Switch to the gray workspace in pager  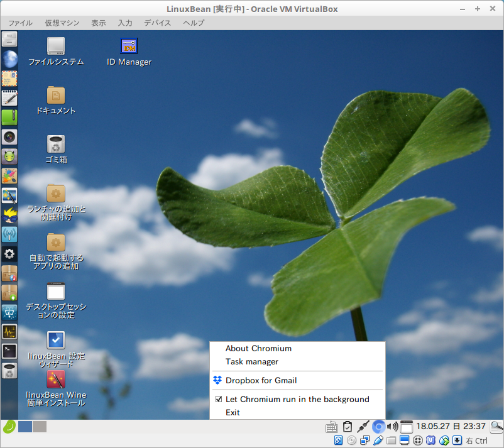coord(40,427)
